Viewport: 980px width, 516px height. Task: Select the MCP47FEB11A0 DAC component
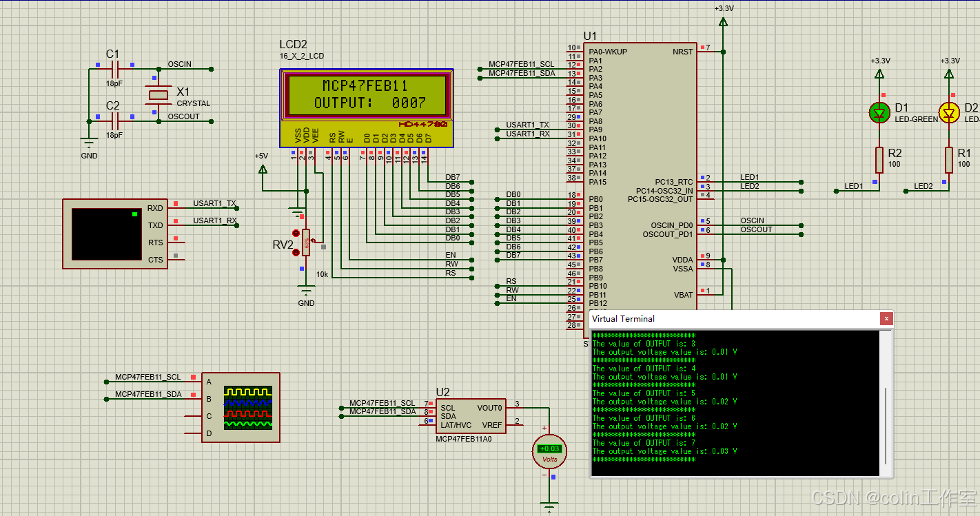point(471,417)
